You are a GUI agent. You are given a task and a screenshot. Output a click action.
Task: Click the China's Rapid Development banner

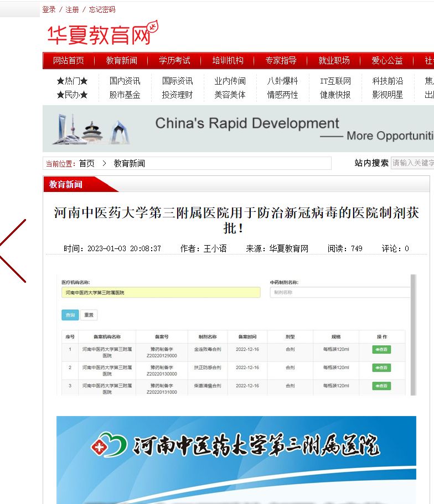(x=238, y=129)
